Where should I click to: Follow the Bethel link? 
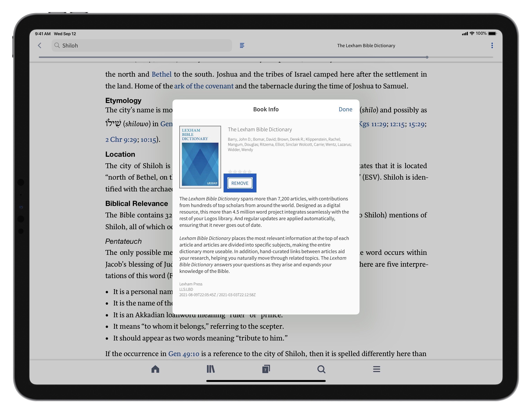point(162,74)
